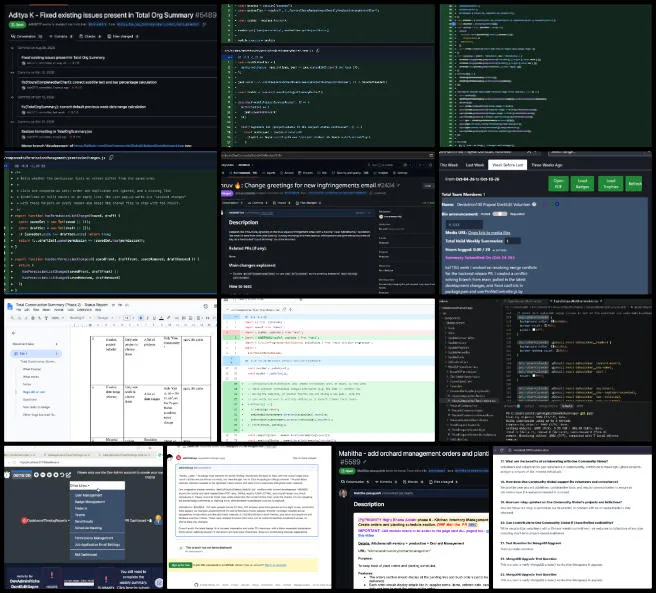Click the purple dot next to name
This screenshot has width=656, height=593.
544,205
